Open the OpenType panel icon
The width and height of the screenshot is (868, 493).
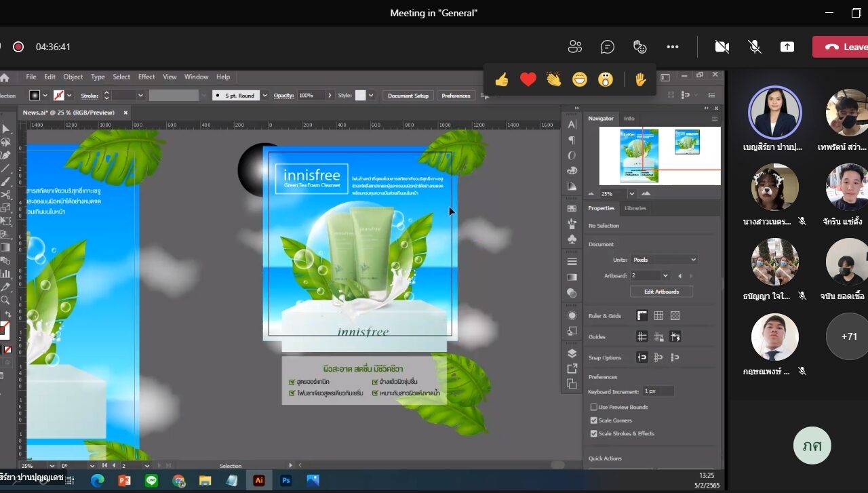[572, 155]
